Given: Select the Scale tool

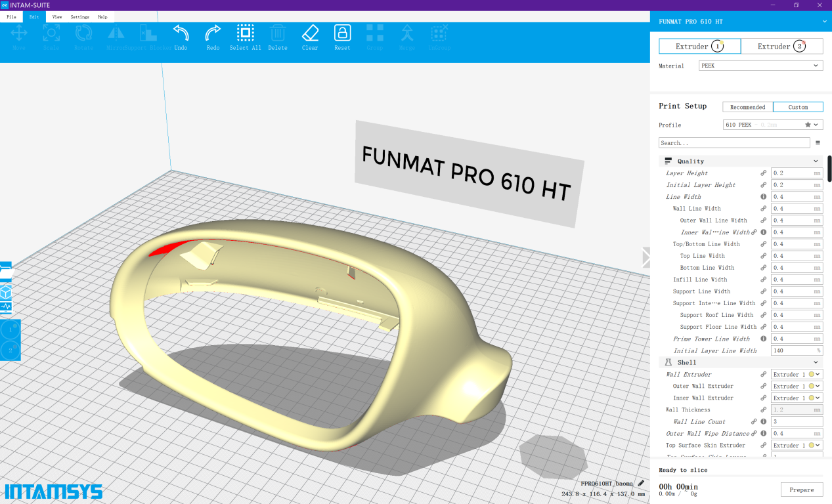Looking at the screenshot, I should [x=51, y=37].
